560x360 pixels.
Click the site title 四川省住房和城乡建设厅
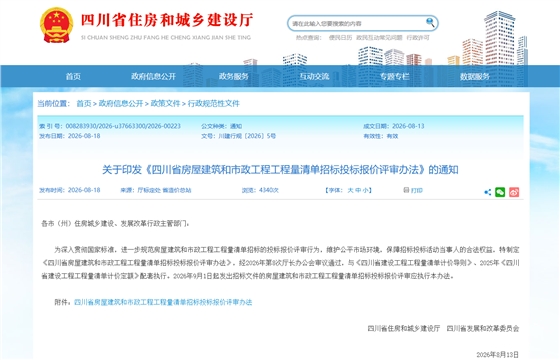tap(167, 20)
